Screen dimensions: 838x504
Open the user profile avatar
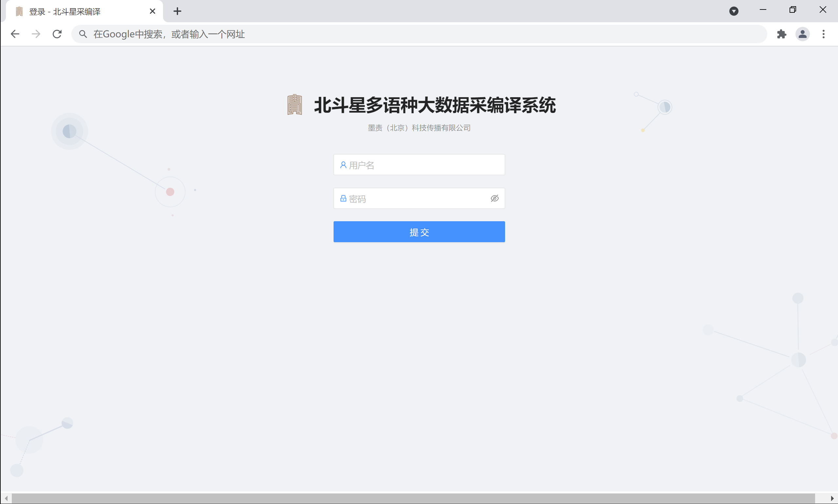click(x=802, y=34)
